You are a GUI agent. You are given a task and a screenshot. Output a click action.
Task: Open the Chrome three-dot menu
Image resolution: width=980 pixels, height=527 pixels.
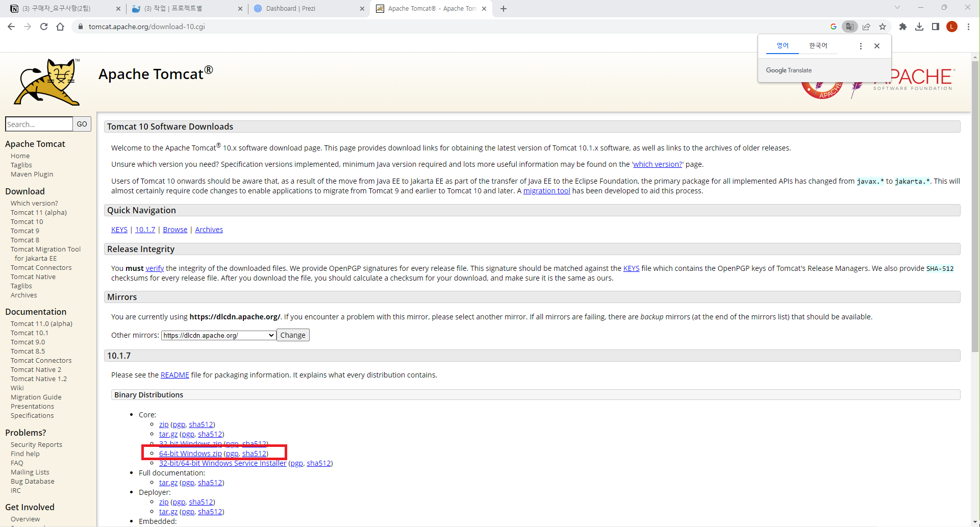point(968,27)
